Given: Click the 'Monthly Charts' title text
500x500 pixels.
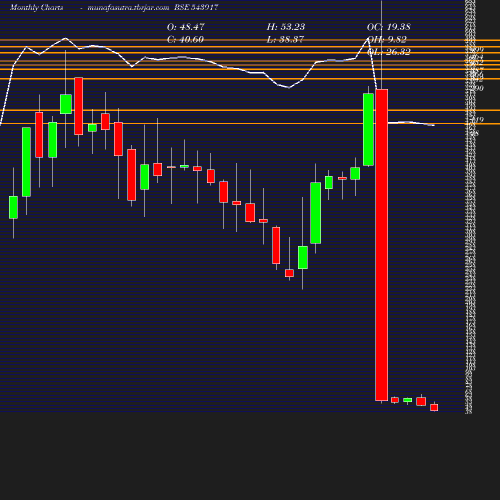Looking at the screenshot, I should click(36, 8).
